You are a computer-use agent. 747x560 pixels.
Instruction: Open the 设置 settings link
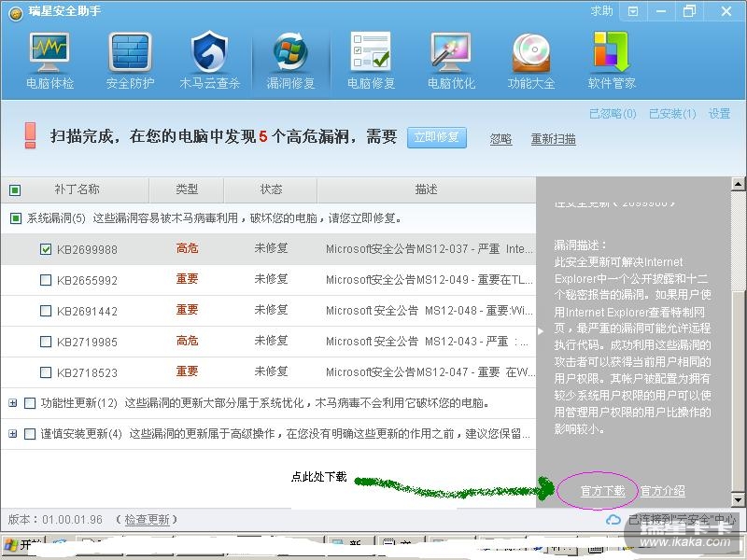[x=719, y=114]
